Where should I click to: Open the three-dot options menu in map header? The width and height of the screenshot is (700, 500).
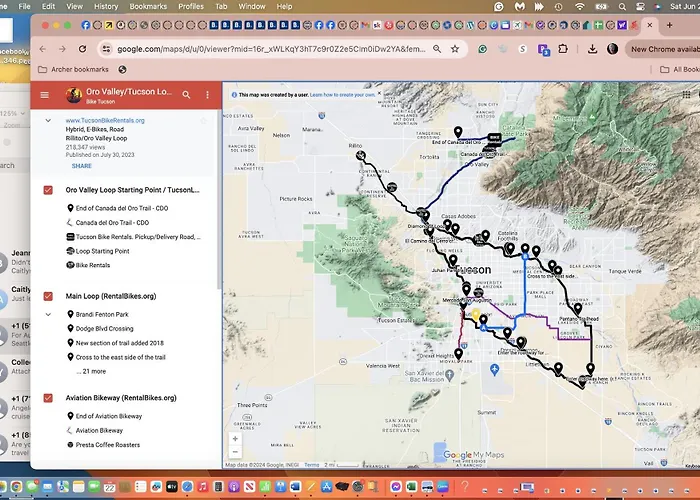click(208, 95)
